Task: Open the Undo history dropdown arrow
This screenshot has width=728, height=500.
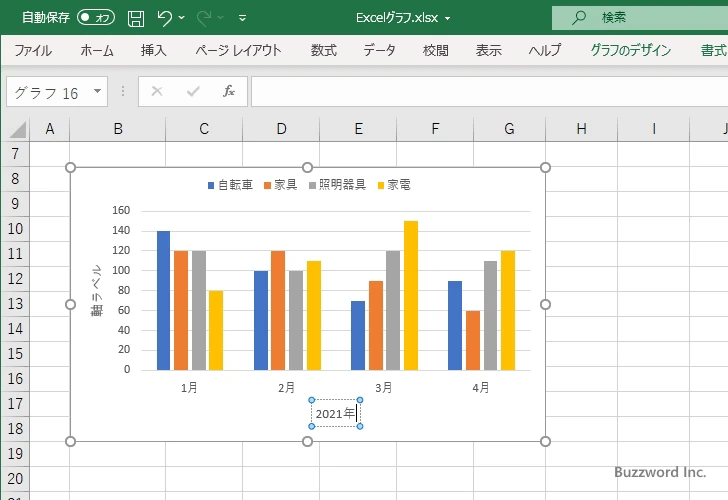Action: [182, 18]
